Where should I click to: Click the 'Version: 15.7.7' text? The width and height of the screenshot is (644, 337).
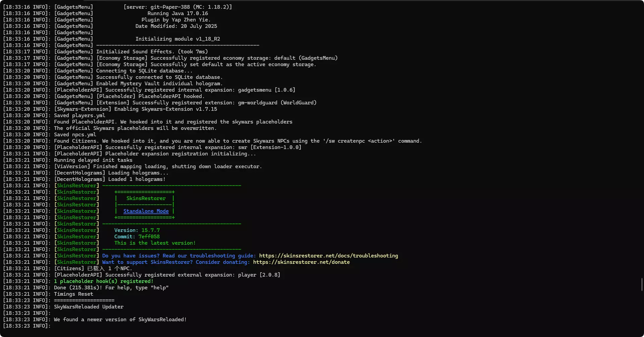(x=137, y=230)
